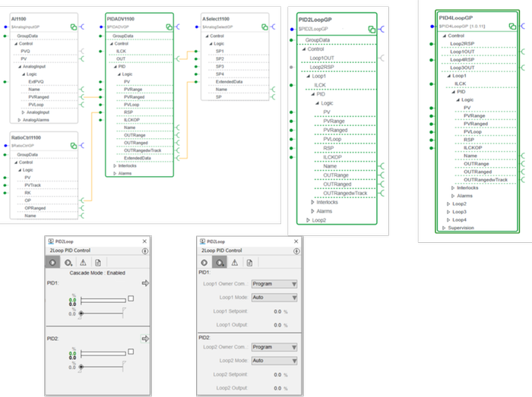Expand Supervision in PID4LoopGP block
The height and width of the screenshot is (397, 532).
coord(444,228)
